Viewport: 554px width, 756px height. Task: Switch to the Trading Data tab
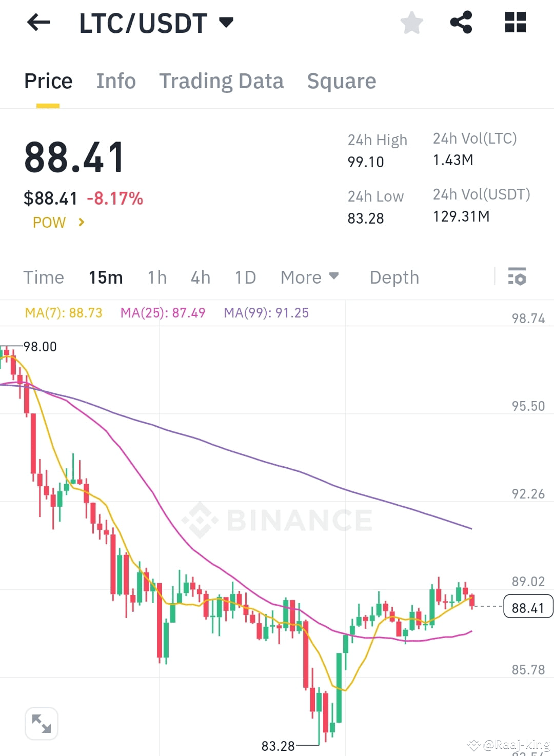[x=222, y=81]
